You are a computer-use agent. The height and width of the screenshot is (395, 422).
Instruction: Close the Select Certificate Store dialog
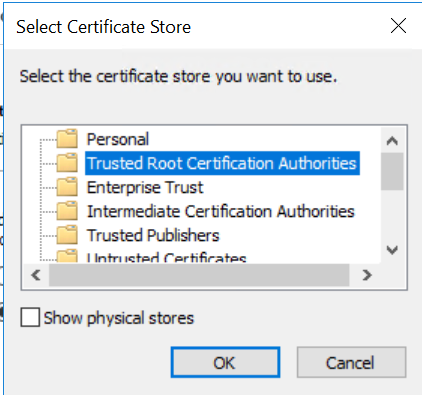[x=398, y=26]
